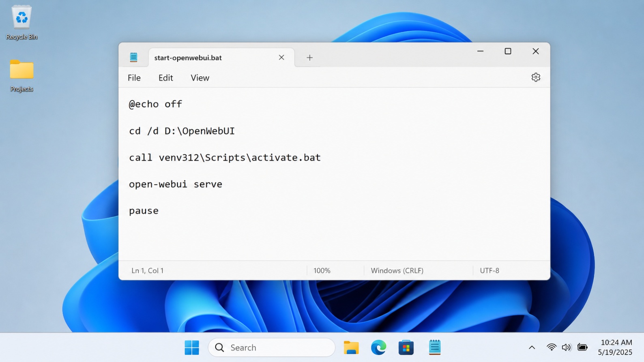Show hidden icons tray chevron

click(x=532, y=347)
